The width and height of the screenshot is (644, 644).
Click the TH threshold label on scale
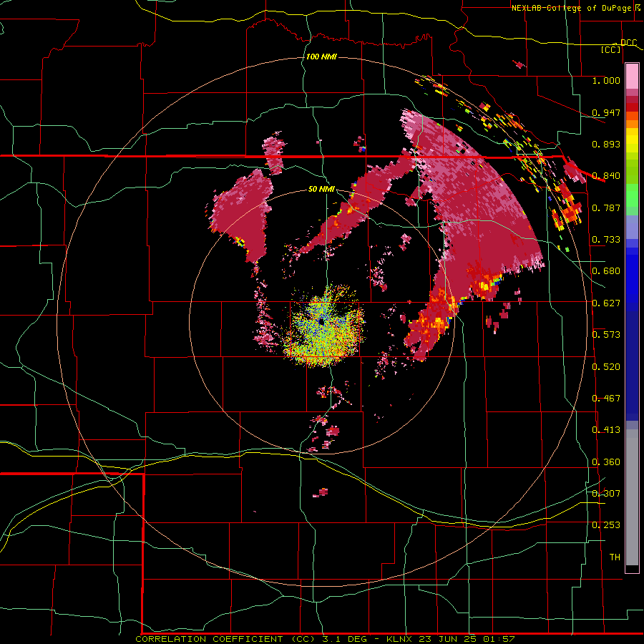(615, 557)
